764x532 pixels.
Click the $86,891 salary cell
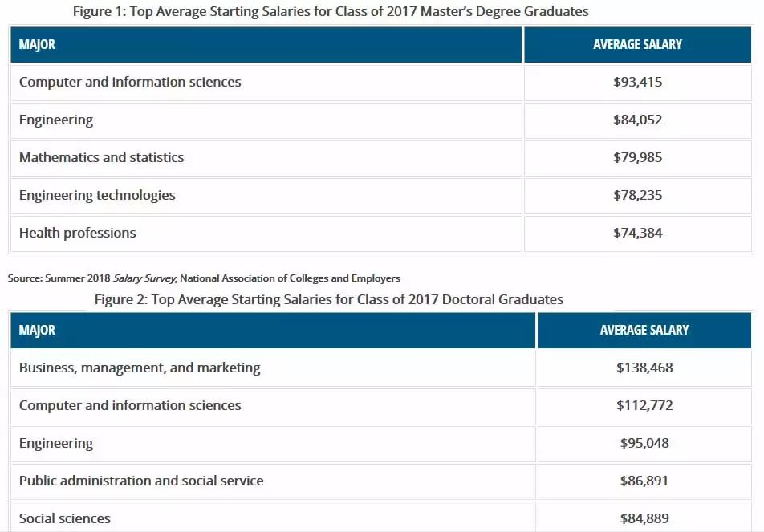point(644,481)
